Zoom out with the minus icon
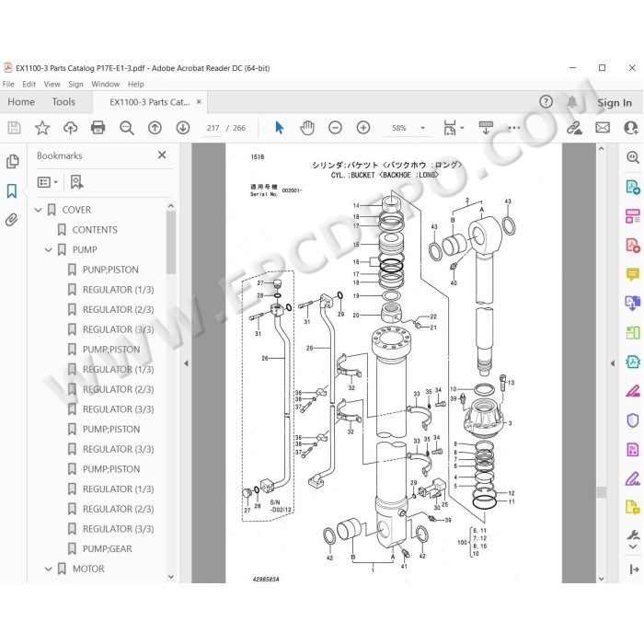 point(335,128)
